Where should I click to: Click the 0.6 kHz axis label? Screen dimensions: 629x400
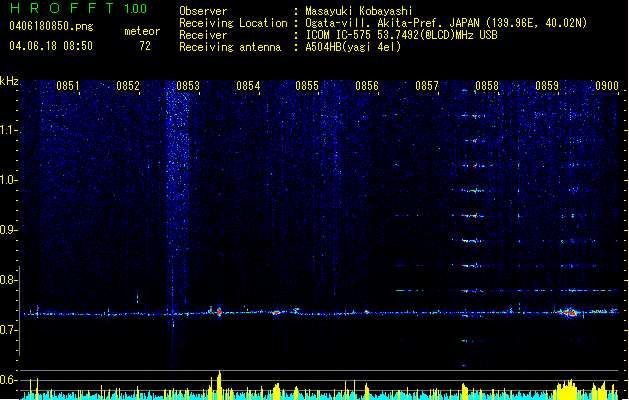click(x=8, y=380)
